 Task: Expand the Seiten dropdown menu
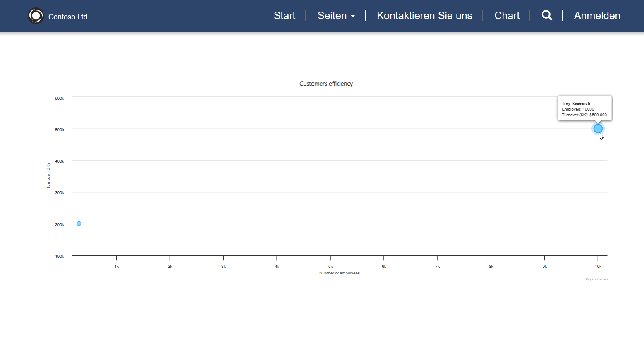click(x=336, y=15)
